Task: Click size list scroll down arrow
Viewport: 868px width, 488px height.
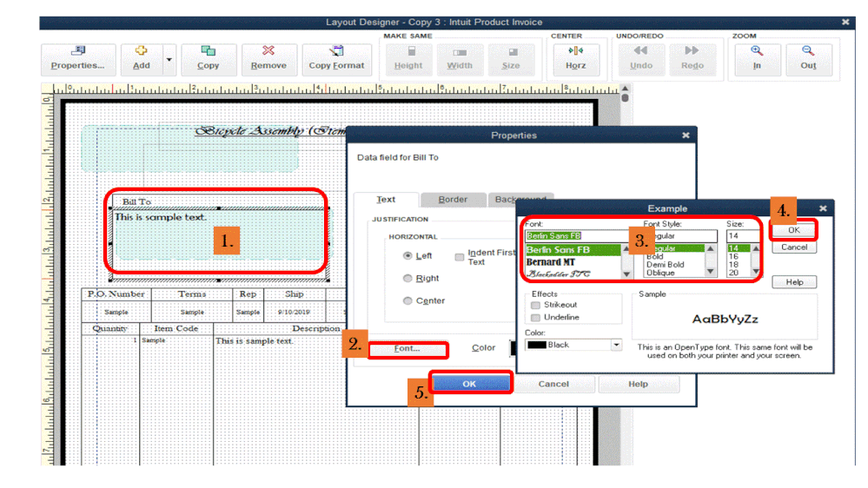Action: (756, 272)
